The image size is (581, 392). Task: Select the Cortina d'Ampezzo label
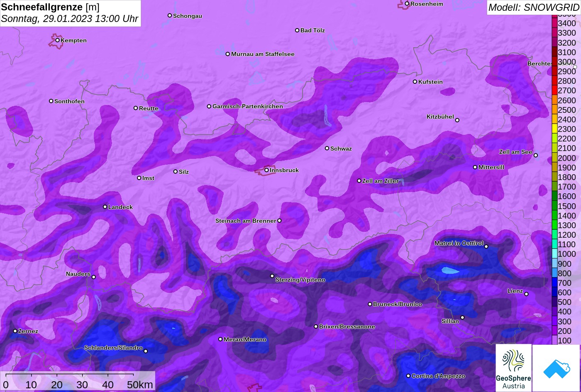[438, 376]
